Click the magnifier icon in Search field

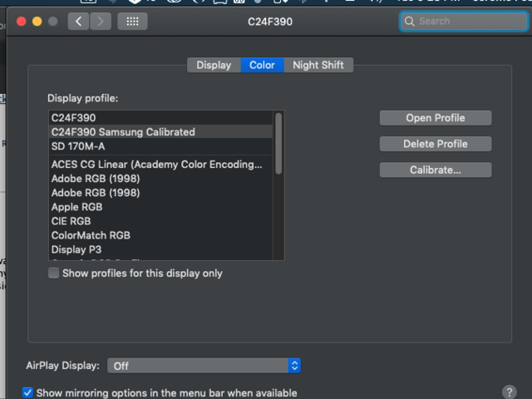(x=410, y=22)
